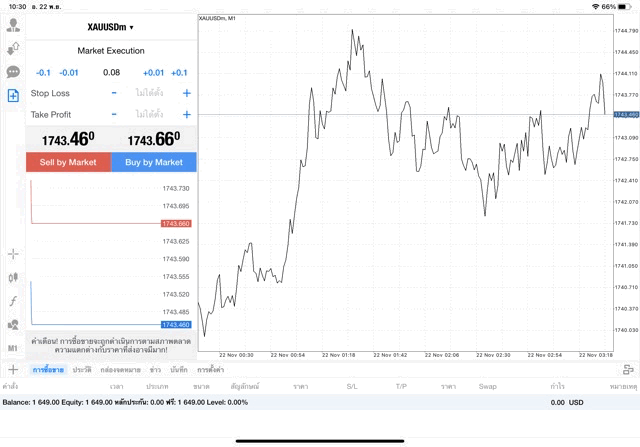The image size is (640, 447).
Task: Tap the new order document icon
Action: [13, 96]
